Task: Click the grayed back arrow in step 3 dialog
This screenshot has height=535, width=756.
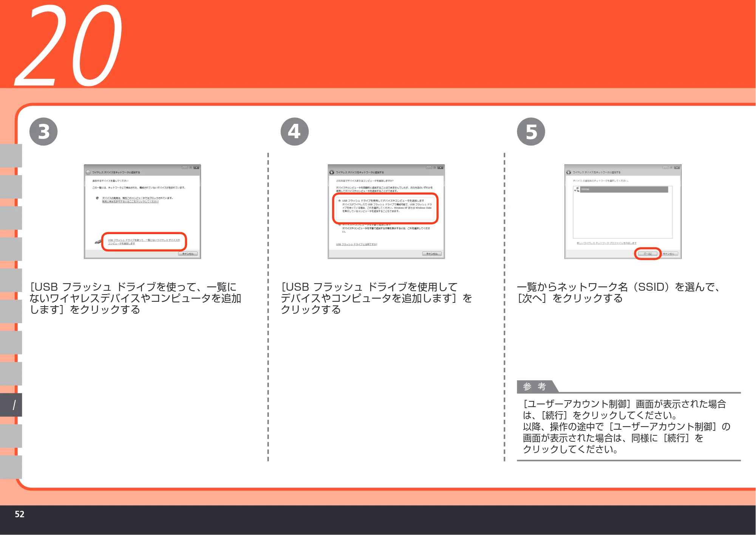Action: pyautogui.click(x=88, y=173)
